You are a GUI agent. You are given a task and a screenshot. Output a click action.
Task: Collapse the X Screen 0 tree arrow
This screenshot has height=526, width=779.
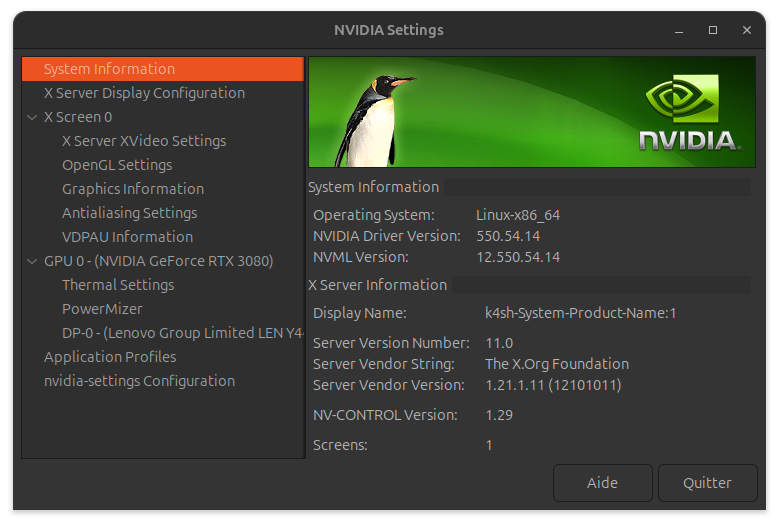(33, 117)
